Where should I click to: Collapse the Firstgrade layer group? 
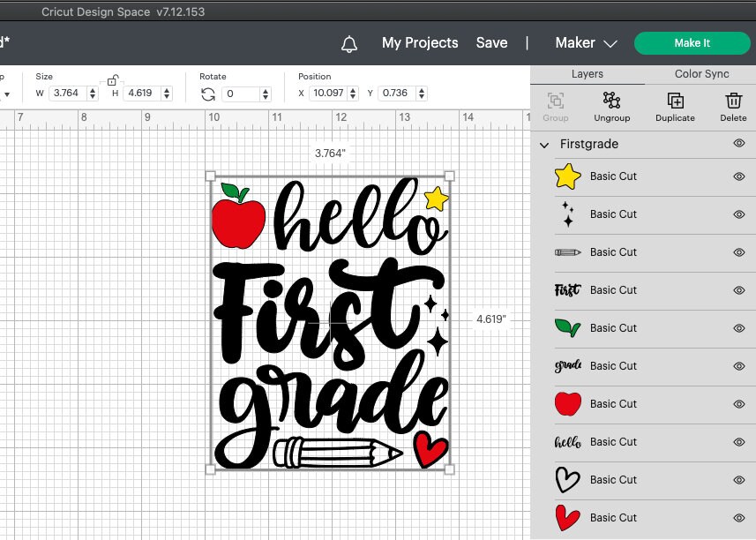(x=543, y=143)
